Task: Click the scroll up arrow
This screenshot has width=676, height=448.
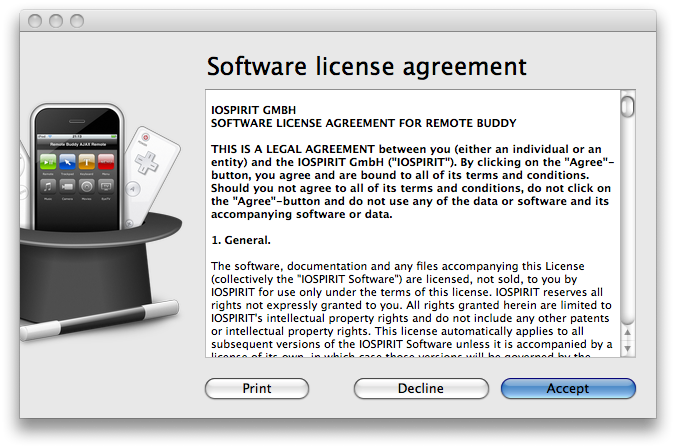Action: coord(628,332)
